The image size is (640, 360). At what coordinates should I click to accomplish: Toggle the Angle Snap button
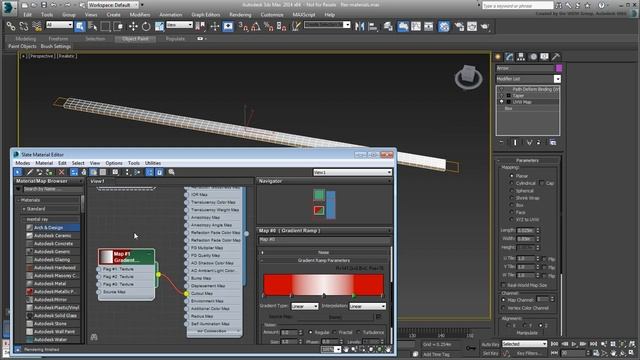(256, 27)
